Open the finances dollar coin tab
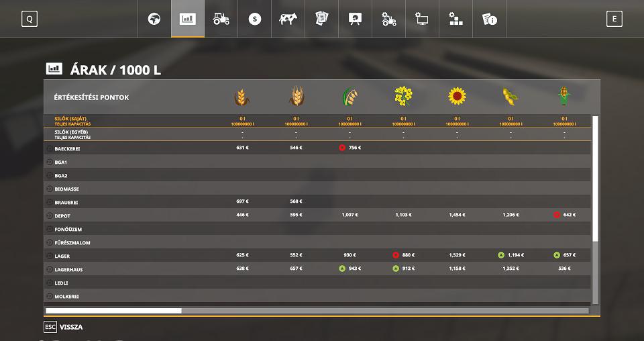 click(255, 19)
